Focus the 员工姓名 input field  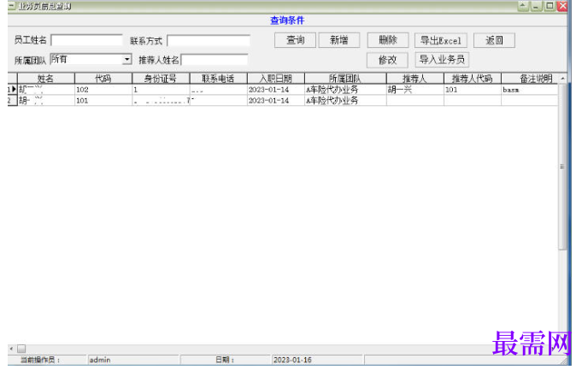click(x=86, y=40)
